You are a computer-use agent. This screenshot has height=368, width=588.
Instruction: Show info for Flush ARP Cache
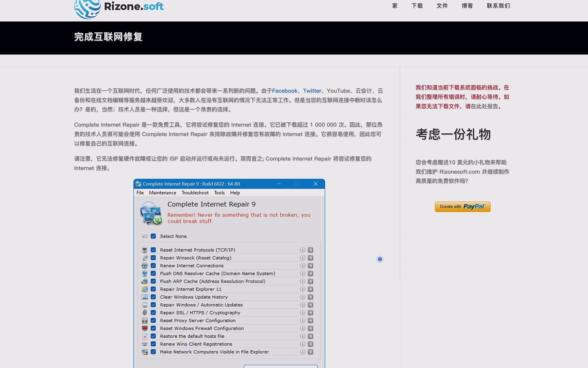[302, 281]
